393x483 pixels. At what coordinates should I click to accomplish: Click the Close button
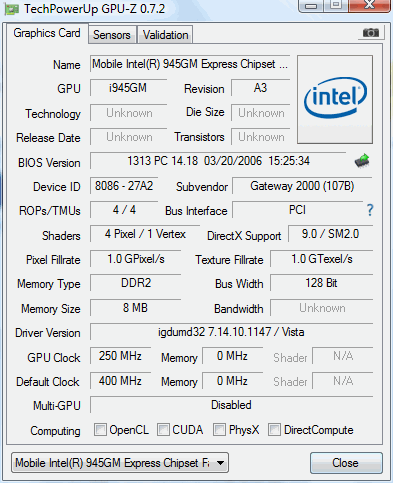click(x=346, y=463)
